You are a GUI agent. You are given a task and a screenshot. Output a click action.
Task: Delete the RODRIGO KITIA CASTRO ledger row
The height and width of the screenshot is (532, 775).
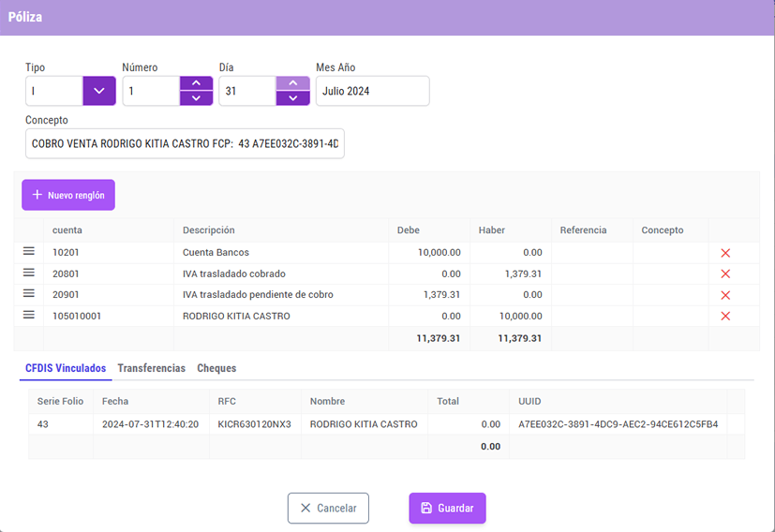pos(724,317)
